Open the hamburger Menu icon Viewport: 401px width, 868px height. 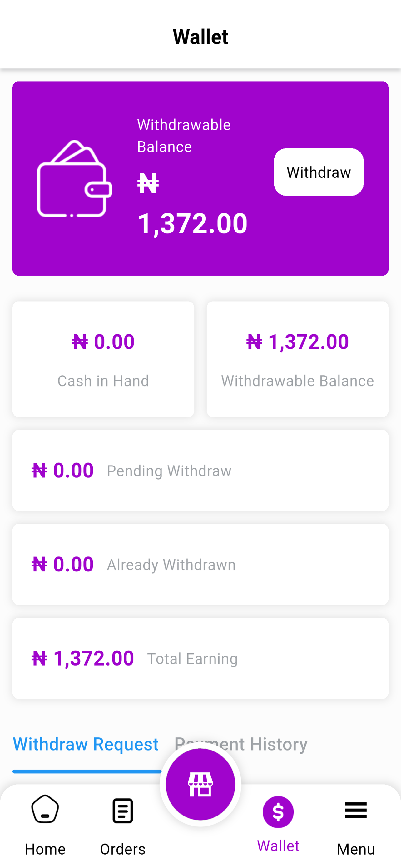click(355, 810)
